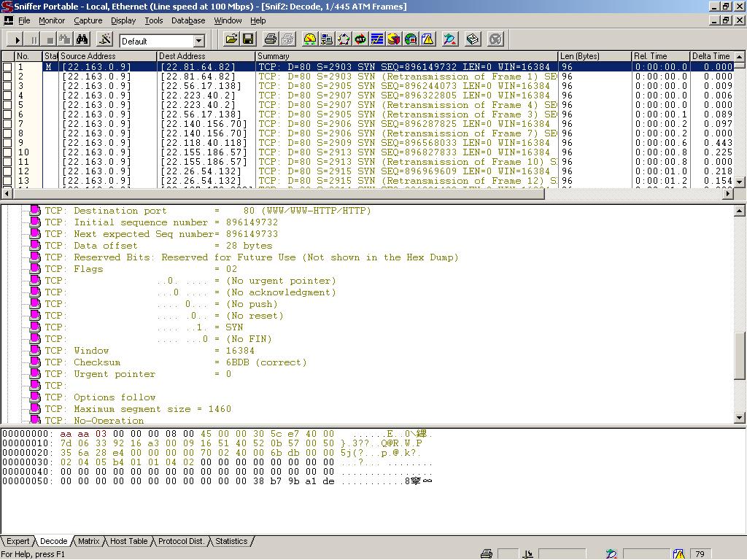Select the checkbox for frame 10
The height and width of the screenshot is (560, 747).
click(x=7, y=152)
